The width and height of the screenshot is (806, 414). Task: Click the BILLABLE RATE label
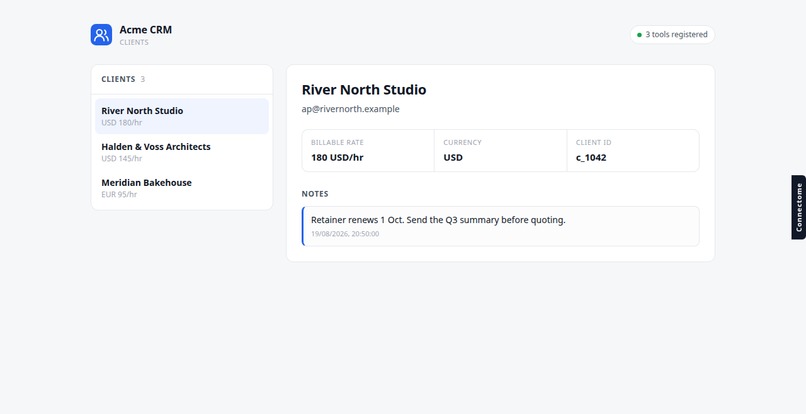[x=337, y=142]
